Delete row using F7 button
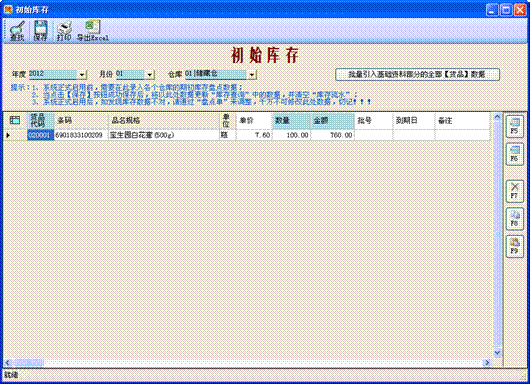 [514, 191]
